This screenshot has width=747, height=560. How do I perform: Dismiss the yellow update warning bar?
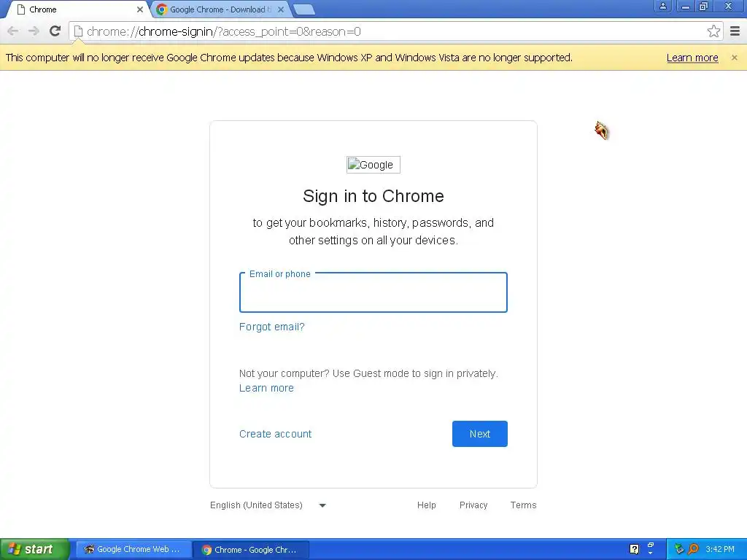point(734,58)
